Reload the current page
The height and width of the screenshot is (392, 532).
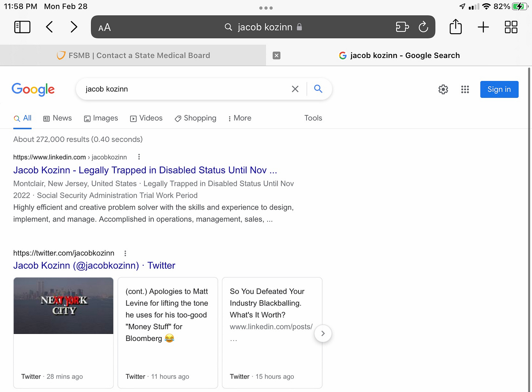(423, 27)
